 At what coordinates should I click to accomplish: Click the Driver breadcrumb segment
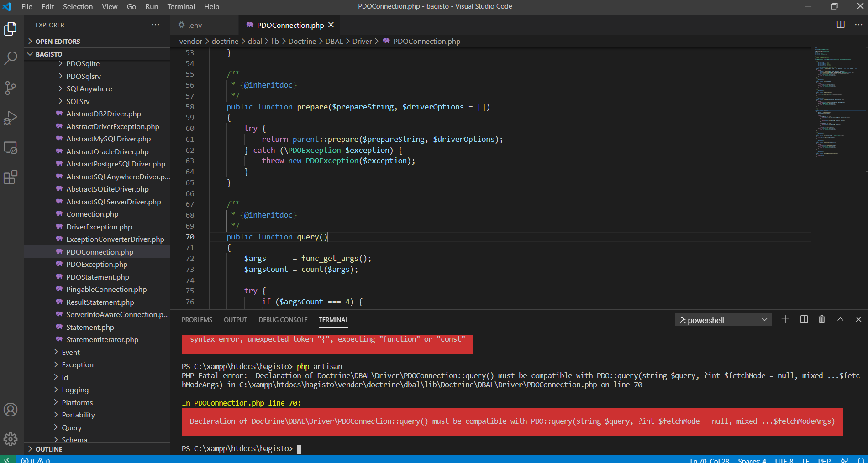click(362, 41)
